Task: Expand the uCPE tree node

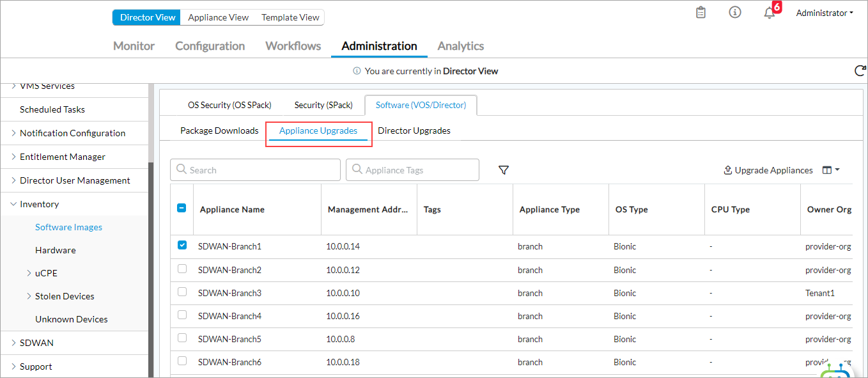Action: click(29, 273)
